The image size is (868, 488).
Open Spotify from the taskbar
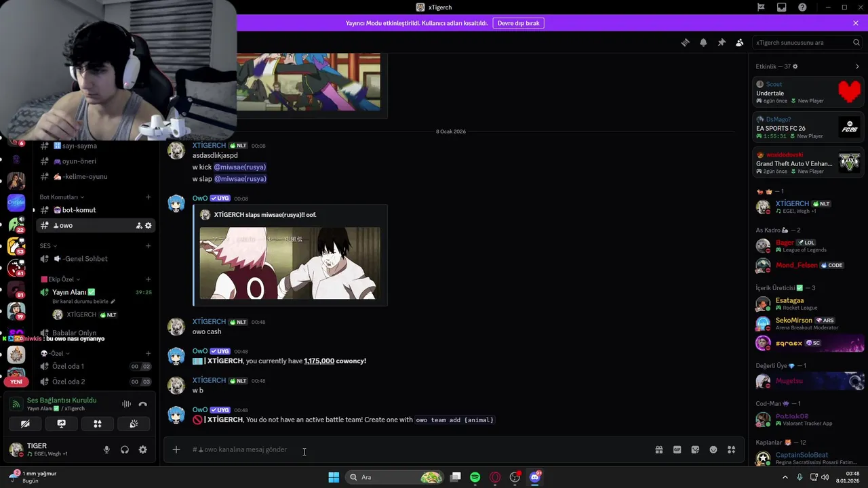tap(475, 477)
